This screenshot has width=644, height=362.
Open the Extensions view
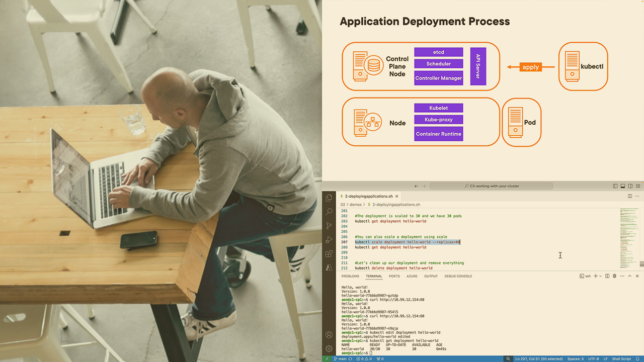329,254
